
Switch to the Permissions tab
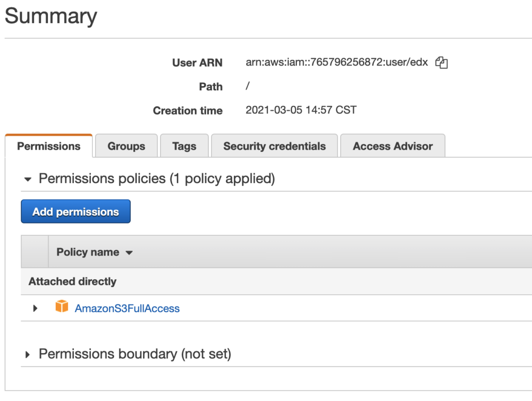pos(49,146)
